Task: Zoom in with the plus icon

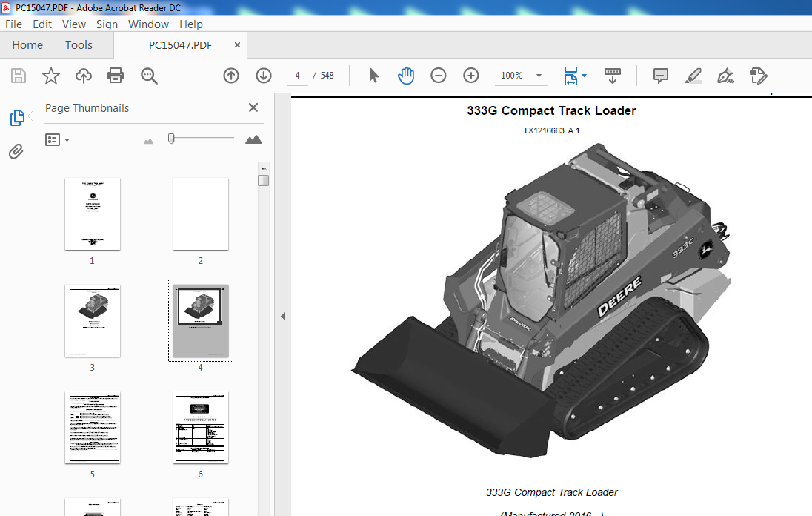Action: (470, 76)
